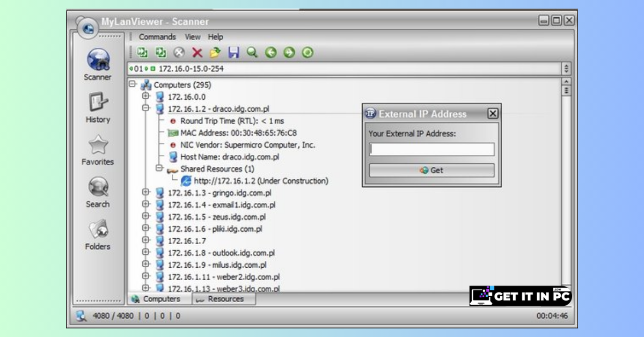This screenshot has height=337, width=644.
Task: Expand the 172.16.1.11 weber2 node
Action: click(145, 276)
